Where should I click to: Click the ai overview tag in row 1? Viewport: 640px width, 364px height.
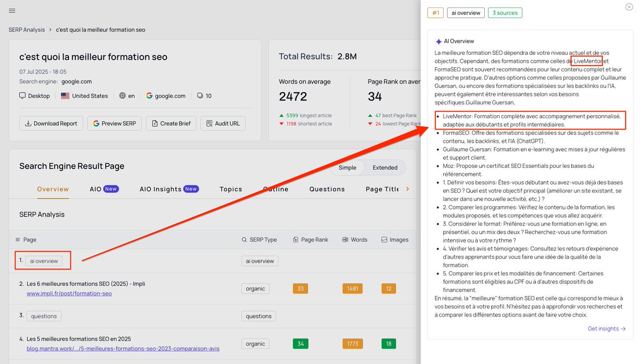(44, 261)
